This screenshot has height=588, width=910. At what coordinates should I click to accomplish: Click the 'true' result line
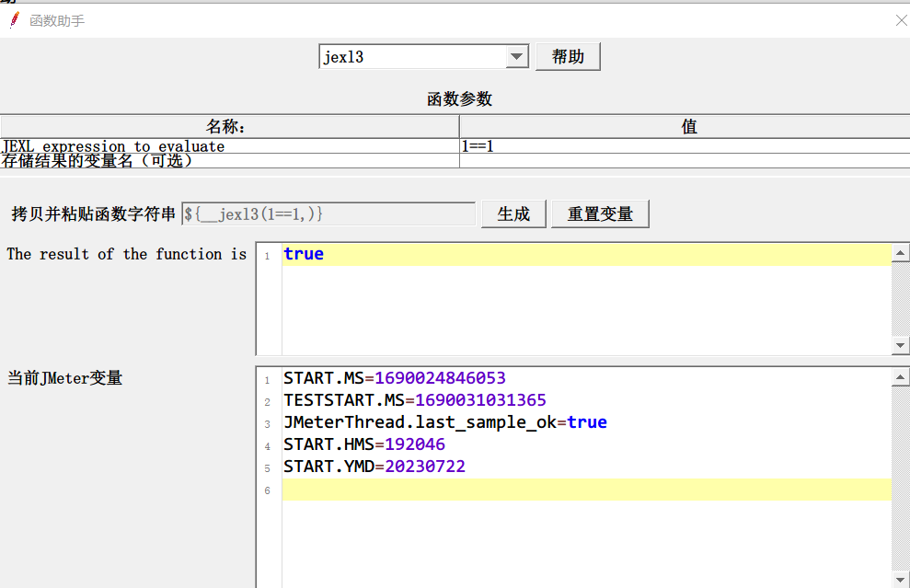click(x=586, y=254)
